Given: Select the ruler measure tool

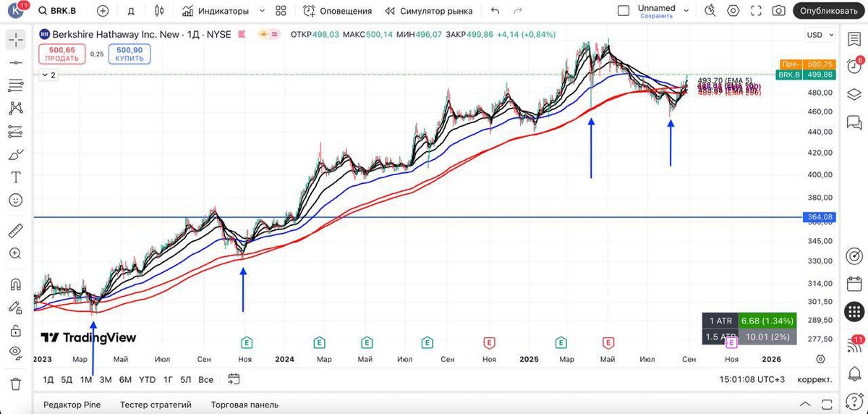Looking at the screenshot, I should [16, 231].
